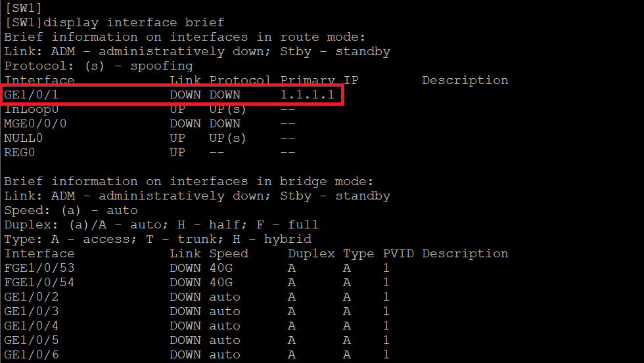Click the Speed column header
This screenshot has height=363, width=644.
(x=229, y=253)
